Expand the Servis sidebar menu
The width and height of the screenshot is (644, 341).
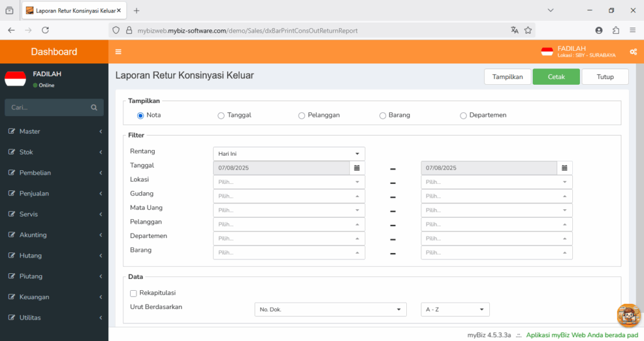coord(54,214)
